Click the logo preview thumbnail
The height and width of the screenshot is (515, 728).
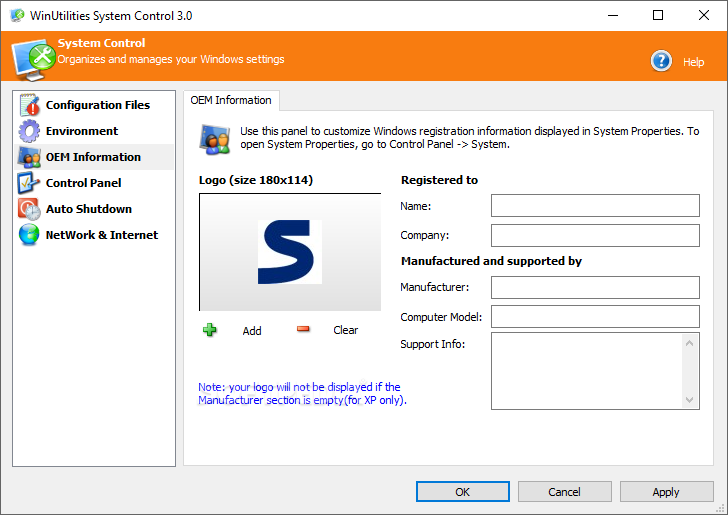[290, 252]
